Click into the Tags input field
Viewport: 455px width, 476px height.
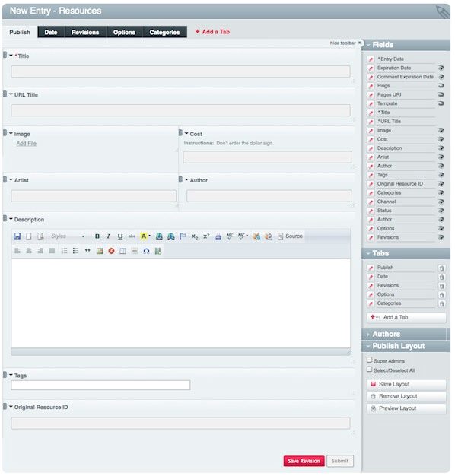coord(100,386)
